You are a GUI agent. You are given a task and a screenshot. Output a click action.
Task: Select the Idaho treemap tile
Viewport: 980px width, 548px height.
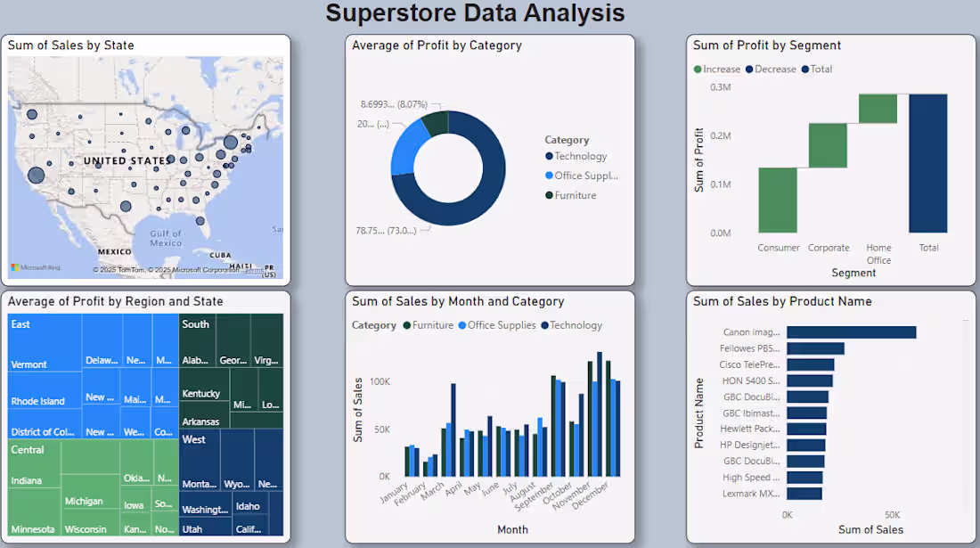pyautogui.click(x=250, y=503)
